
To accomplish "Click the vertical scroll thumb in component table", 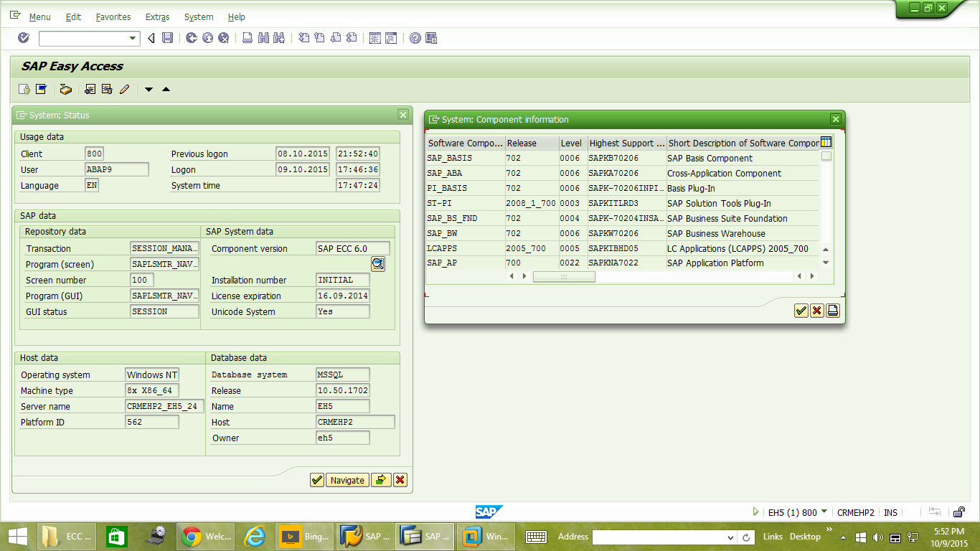I will click(826, 156).
